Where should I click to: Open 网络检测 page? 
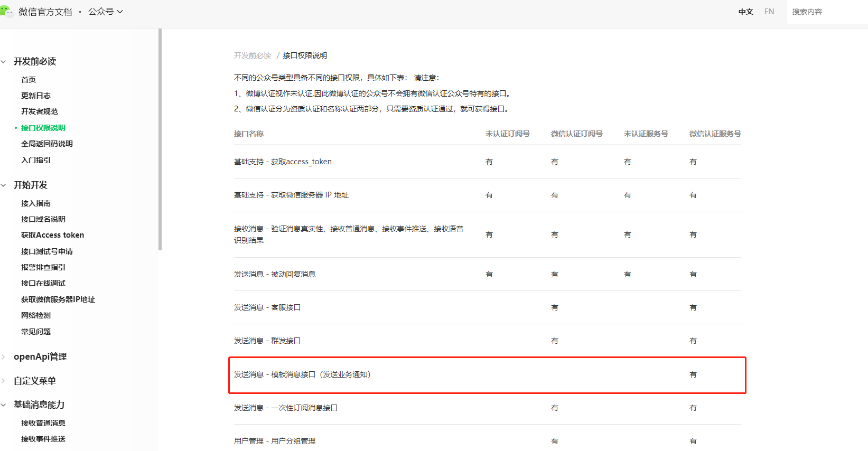pos(36,315)
